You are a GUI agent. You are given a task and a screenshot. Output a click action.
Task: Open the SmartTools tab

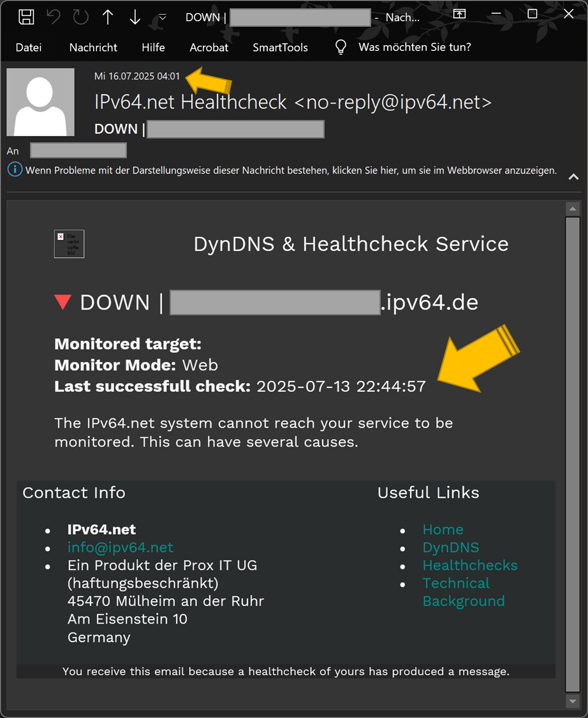point(280,47)
